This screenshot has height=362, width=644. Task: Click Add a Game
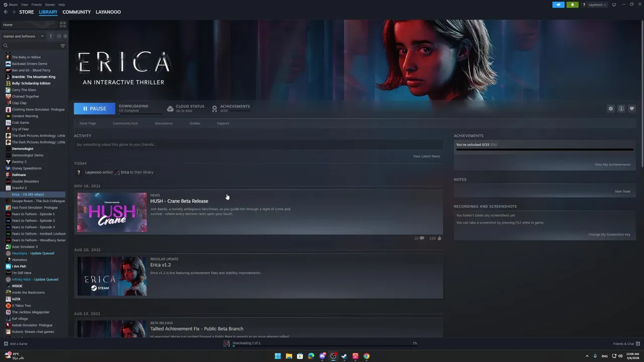tap(19, 344)
